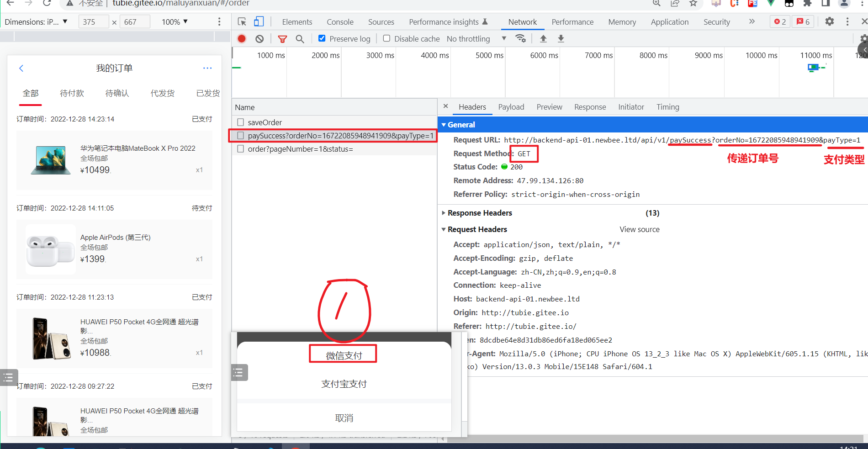The image size is (868, 449).
Task: Click View source link in Request Headers
Action: [x=639, y=229]
